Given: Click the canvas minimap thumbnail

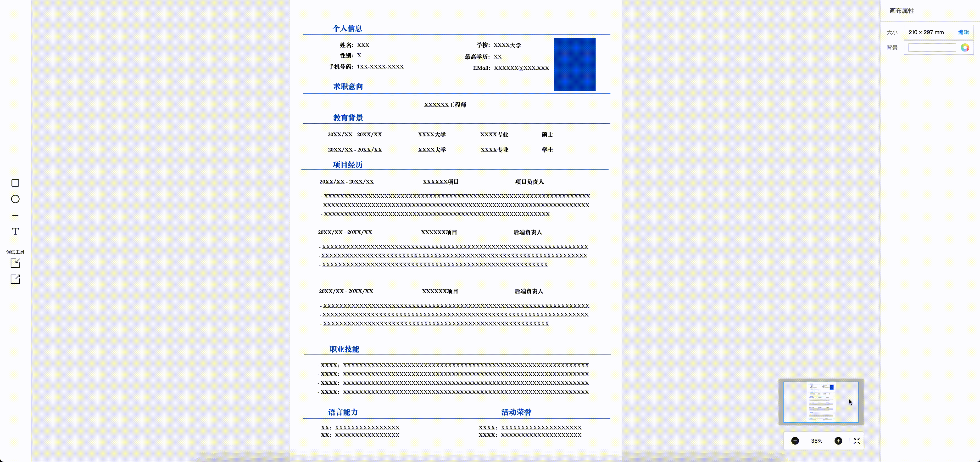Looking at the screenshot, I should [821, 402].
